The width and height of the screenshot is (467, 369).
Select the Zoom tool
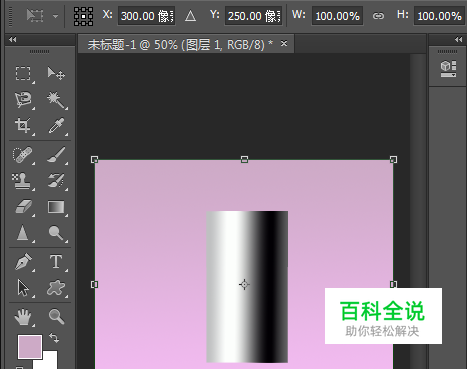56,317
